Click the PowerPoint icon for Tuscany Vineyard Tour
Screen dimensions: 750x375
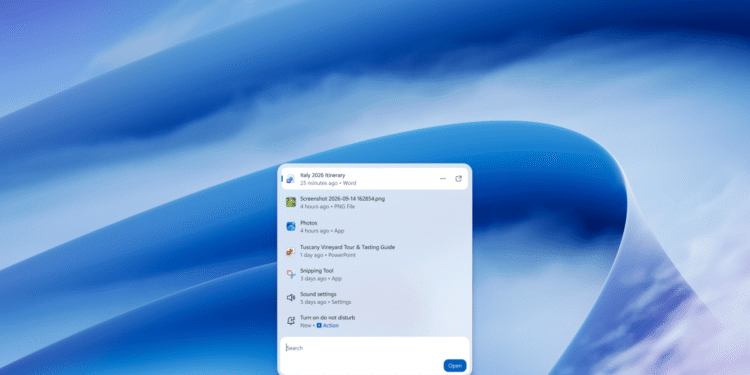click(290, 251)
